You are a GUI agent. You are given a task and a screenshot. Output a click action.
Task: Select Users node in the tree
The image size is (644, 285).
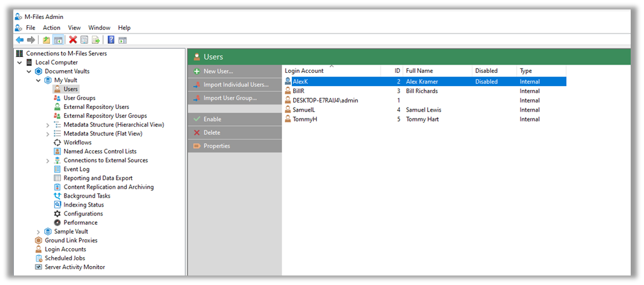click(70, 89)
